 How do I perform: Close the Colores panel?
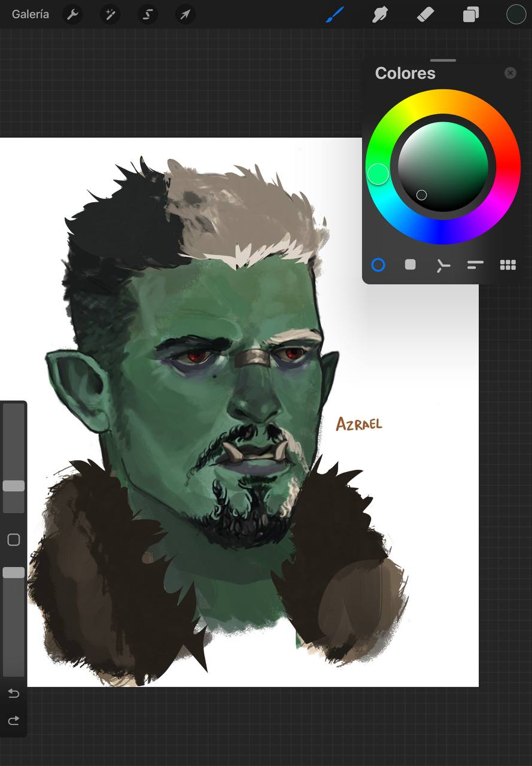tap(510, 73)
